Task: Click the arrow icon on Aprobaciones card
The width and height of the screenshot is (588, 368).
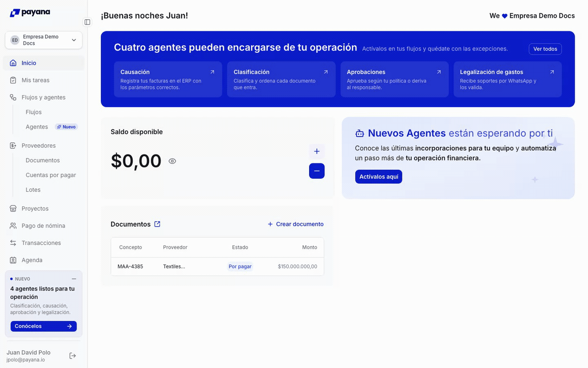Action: tap(439, 72)
